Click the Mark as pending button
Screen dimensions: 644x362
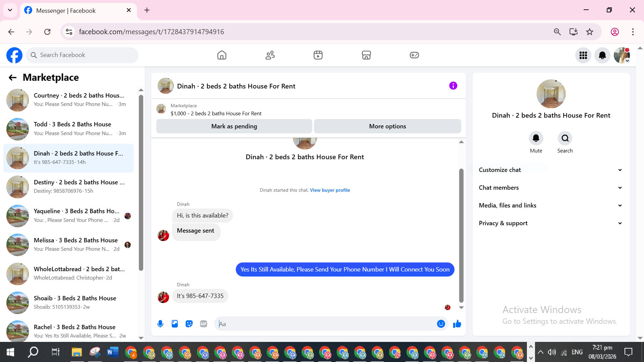(x=234, y=126)
